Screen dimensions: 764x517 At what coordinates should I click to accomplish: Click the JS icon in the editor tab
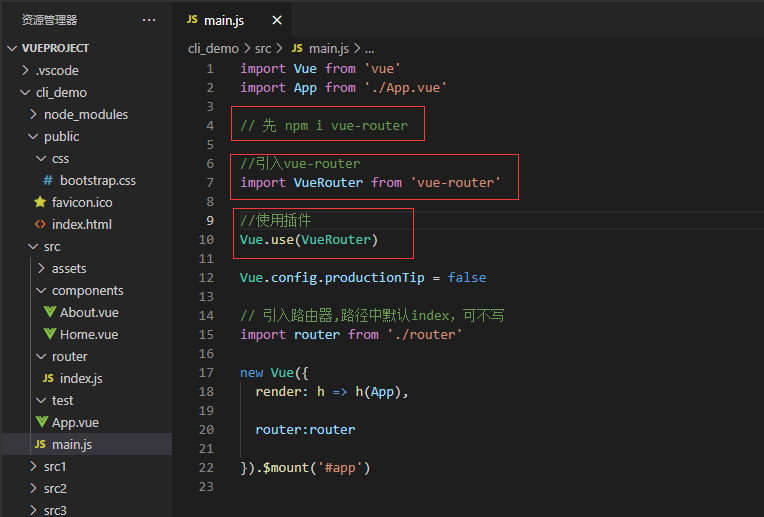[x=192, y=19]
